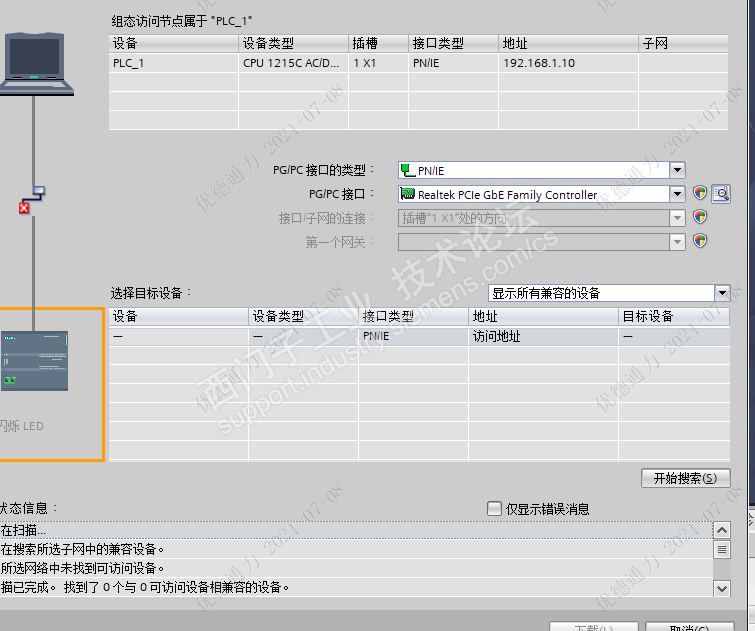Click the 192.168.1.10 address cell
The image size is (755, 631).
568,63
